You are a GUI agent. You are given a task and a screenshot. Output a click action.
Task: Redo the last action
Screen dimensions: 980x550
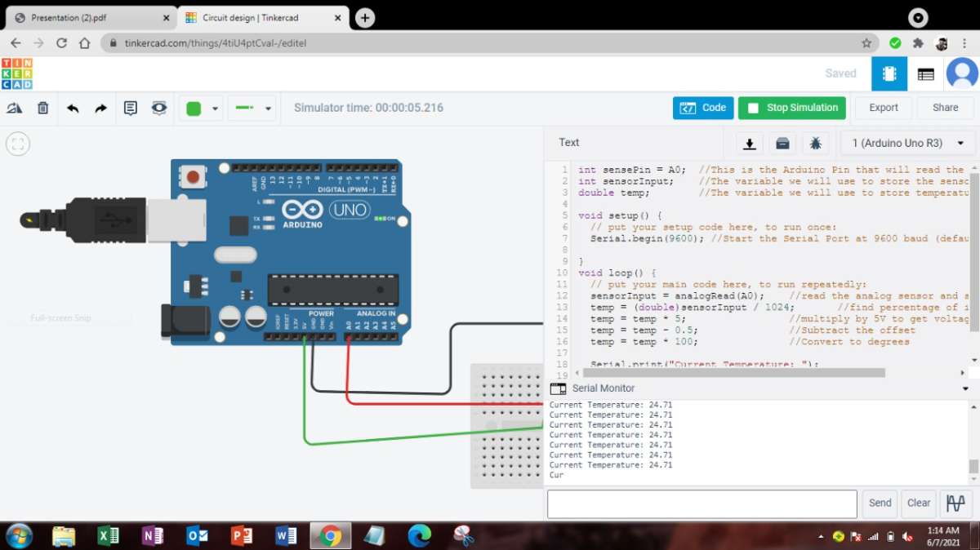(101, 108)
